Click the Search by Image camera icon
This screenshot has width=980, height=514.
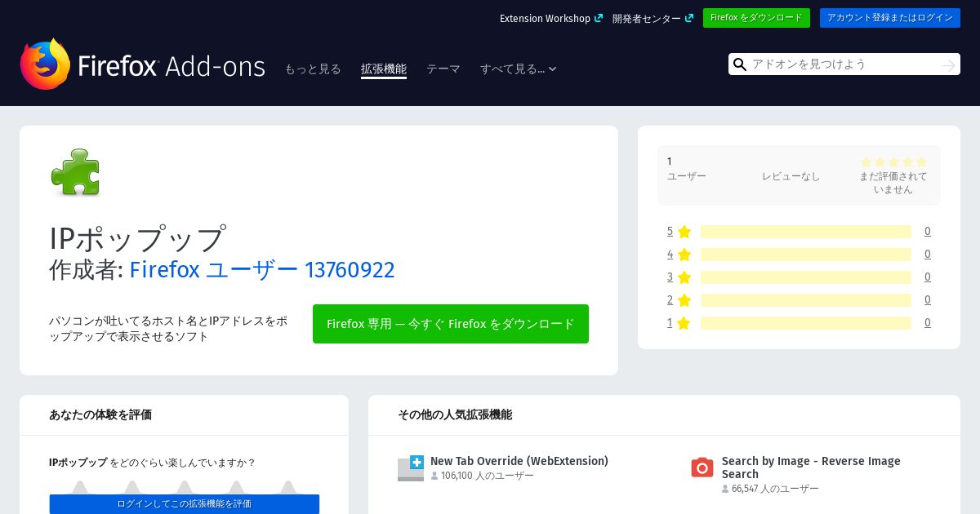point(702,467)
